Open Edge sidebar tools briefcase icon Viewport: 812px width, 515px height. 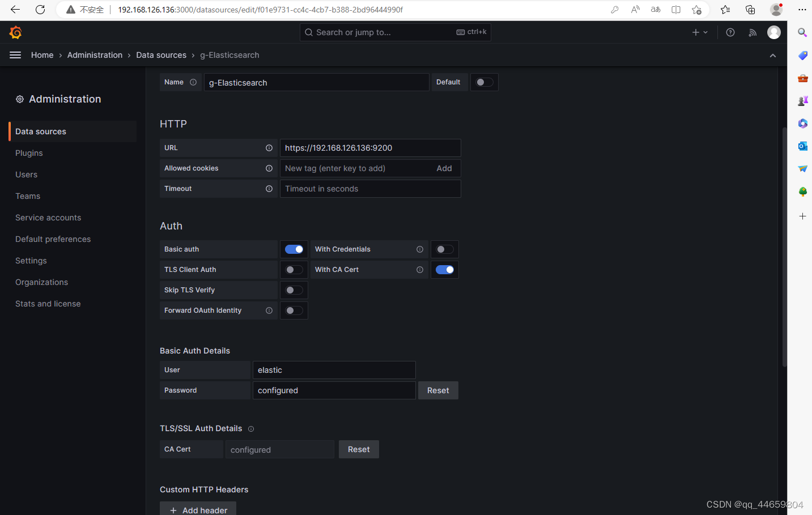pyautogui.click(x=802, y=78)
